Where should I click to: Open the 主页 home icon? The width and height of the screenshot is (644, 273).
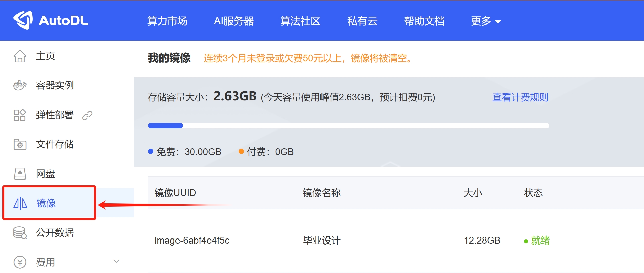point(20,56)
